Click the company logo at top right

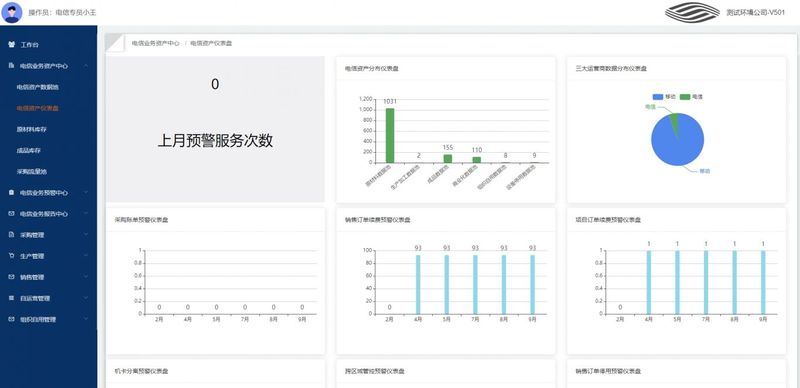[692, 13]
